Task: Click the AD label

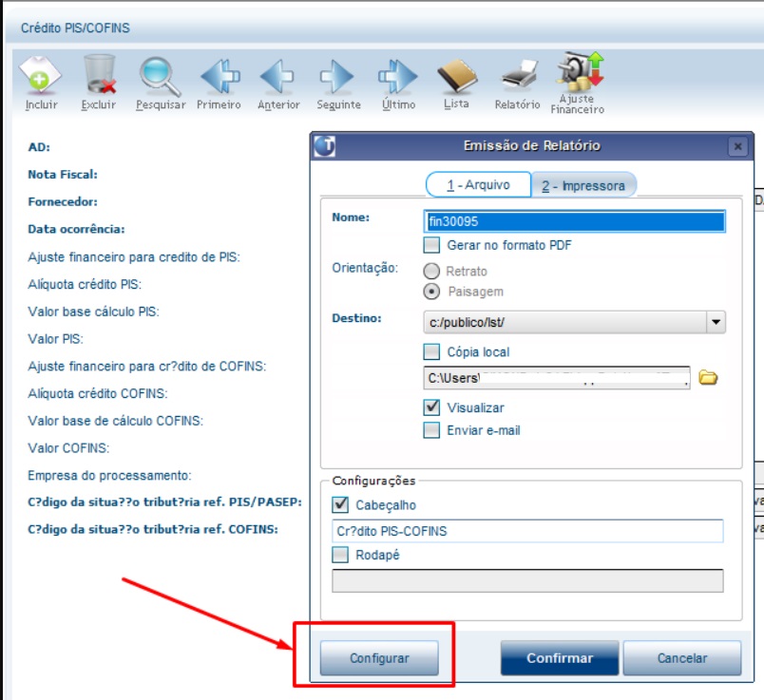Action: (39, 147)
